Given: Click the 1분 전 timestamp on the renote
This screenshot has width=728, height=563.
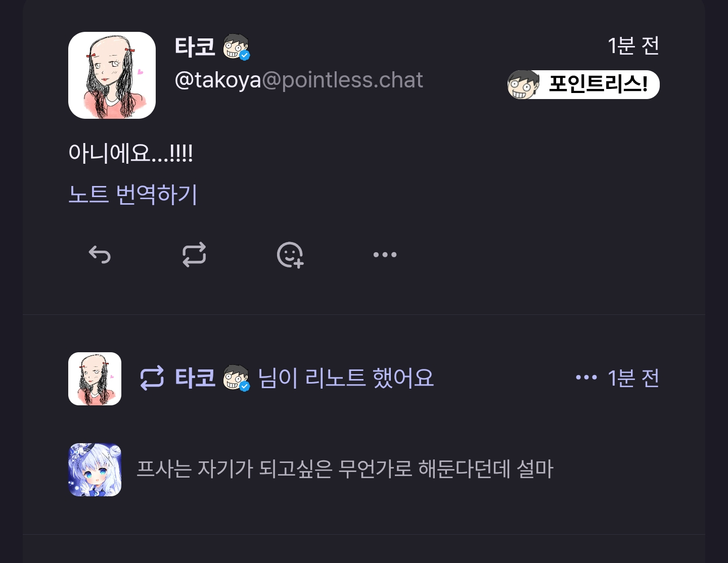Looking at the screenshot, I should [x=633, y=378].
